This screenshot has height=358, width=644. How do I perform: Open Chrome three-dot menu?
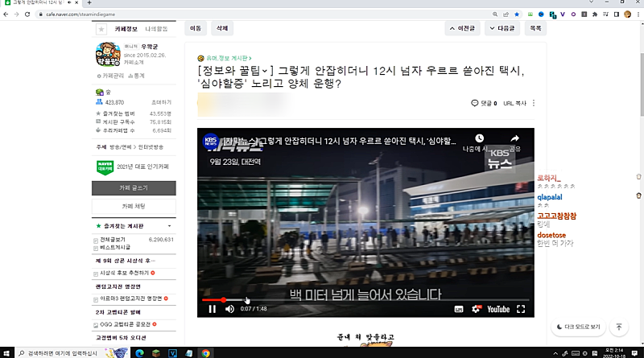(x=638, y=14)
